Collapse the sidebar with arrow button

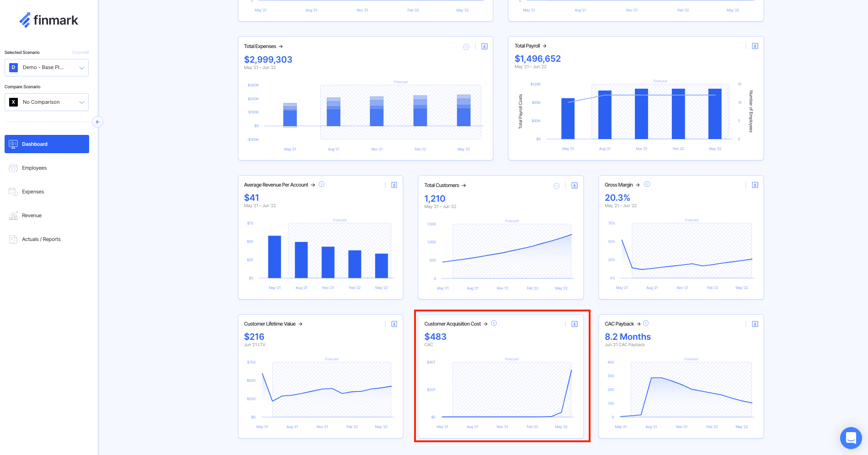click(97, 122)
